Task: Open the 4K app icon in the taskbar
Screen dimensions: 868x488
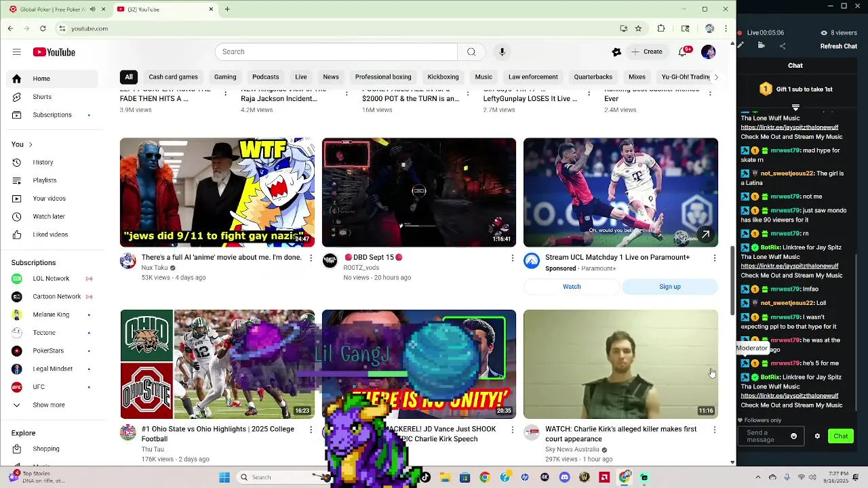Action: (545, 477)
